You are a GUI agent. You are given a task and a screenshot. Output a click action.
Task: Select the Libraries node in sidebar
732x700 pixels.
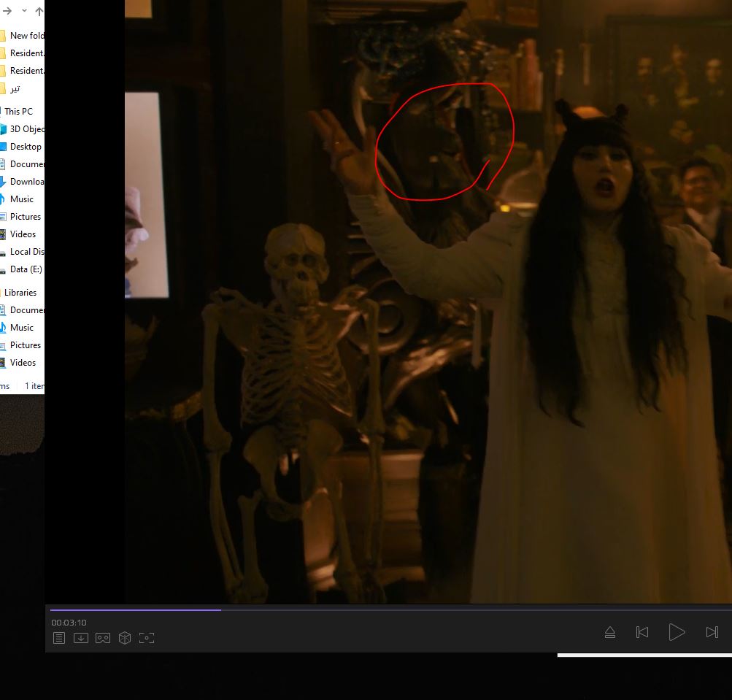click(20, 293)
